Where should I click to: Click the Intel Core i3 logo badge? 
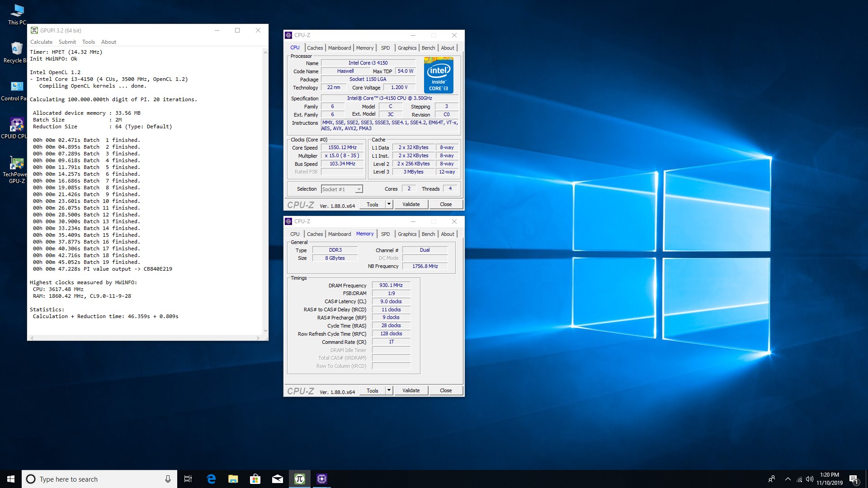point(439,75)
